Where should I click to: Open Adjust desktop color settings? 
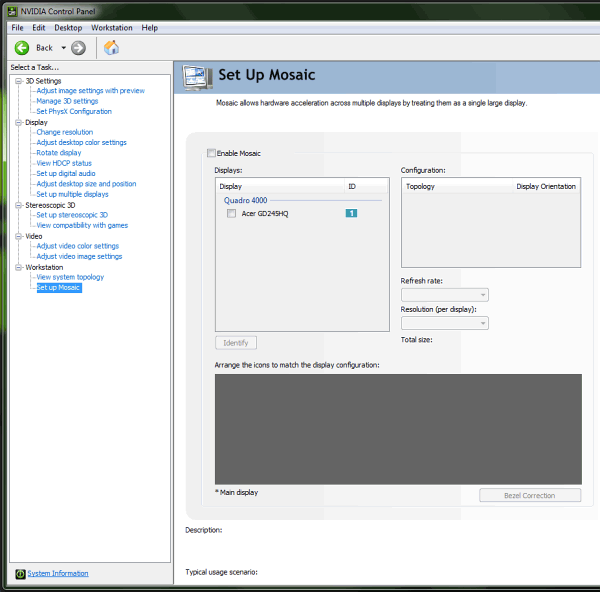[x=82, y=142]
